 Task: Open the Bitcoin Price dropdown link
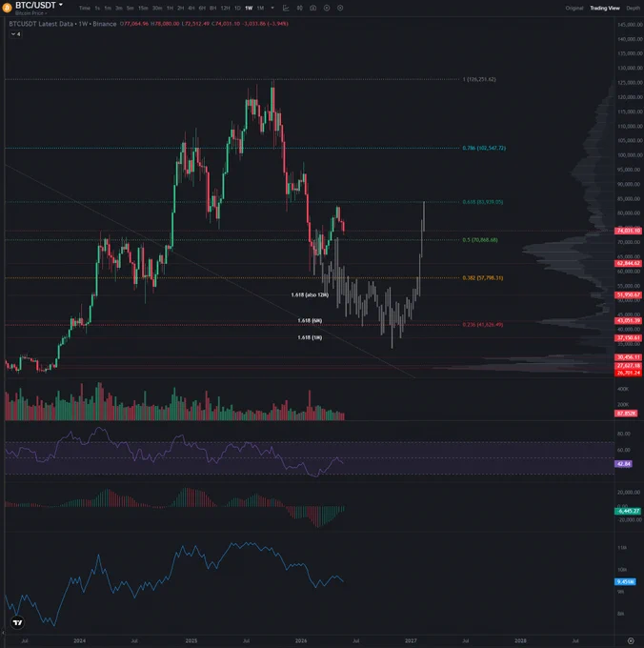click(31, 13)
